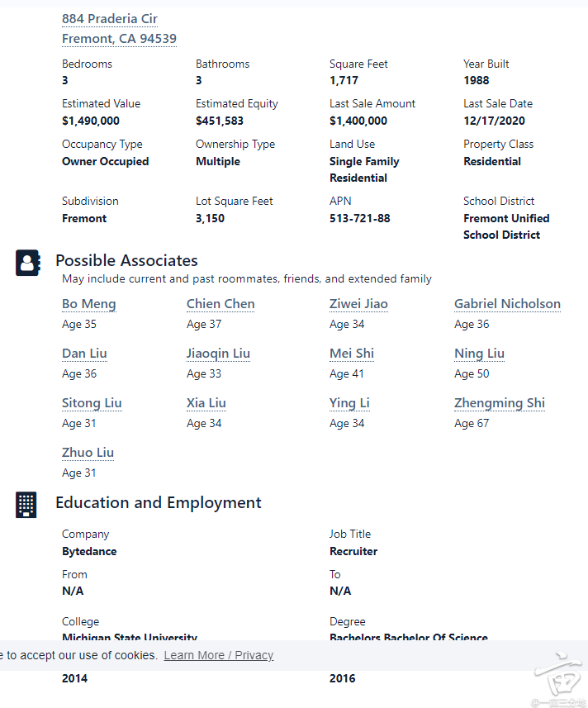588x708 pixels.
Task: Open Ying Li's profile link
Action: [x=349, y=403]
